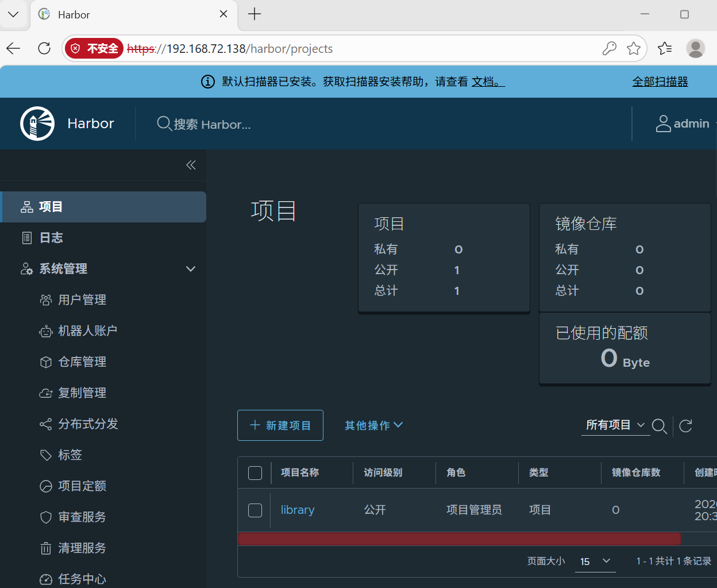Bookmark this page with the star icon

634,49
